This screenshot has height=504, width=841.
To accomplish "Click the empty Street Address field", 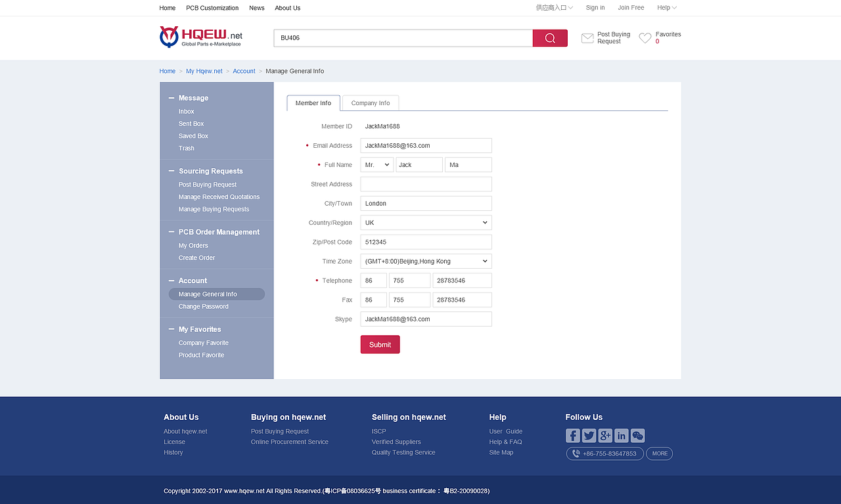I will [426, 185].
